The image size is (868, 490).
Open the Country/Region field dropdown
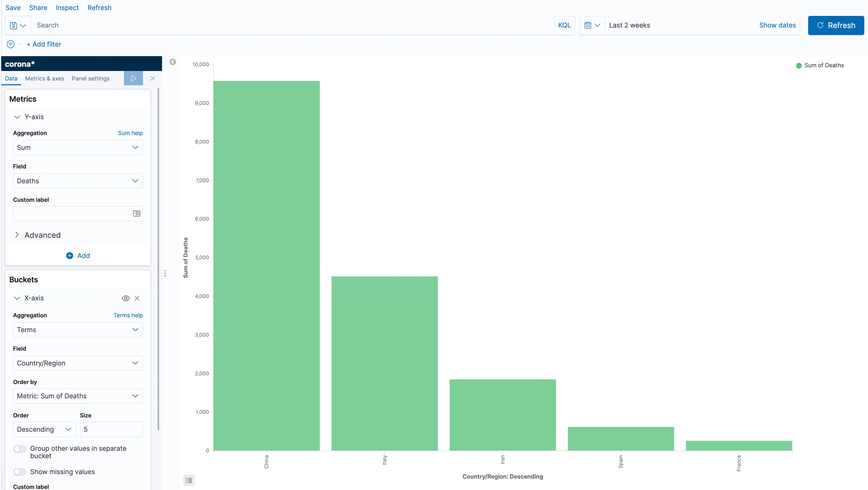[78, 363]
